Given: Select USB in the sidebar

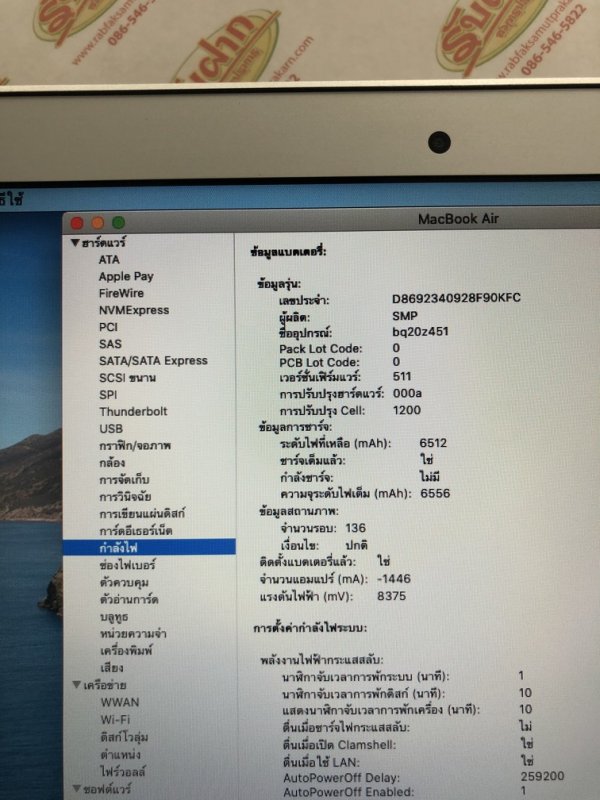Looking at the screenshot, I should [x=111, y=429].
